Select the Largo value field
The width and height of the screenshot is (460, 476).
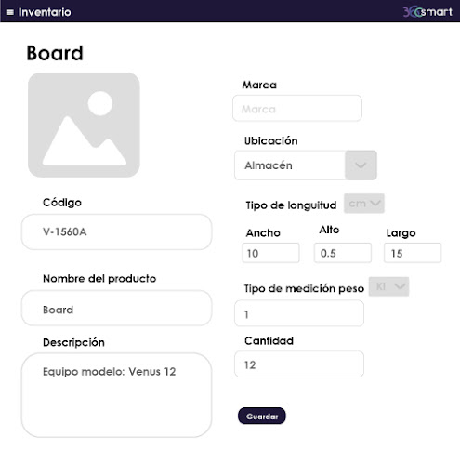(413, 253)
